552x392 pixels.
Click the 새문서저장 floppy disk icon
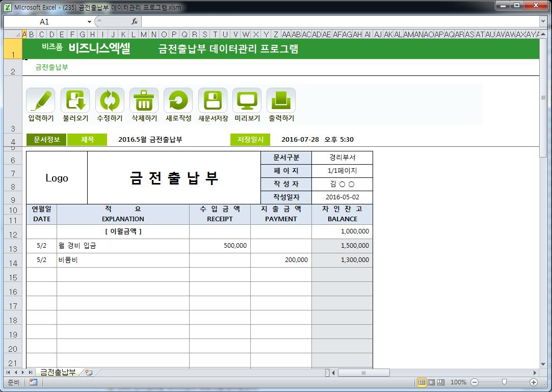coord(213,100)
